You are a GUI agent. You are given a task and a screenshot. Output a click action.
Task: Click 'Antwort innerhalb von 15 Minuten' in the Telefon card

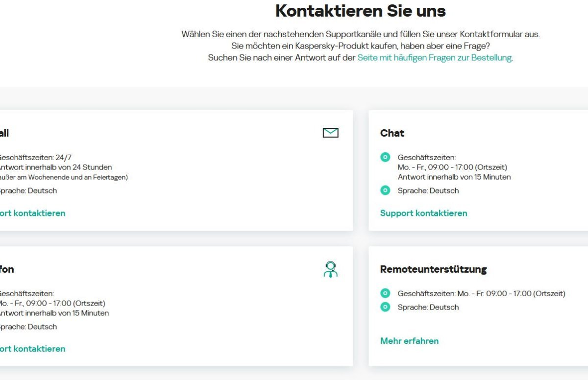(54, 313)
